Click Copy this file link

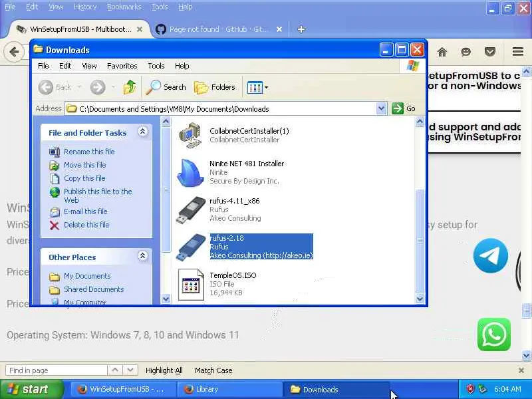point(84,178)
